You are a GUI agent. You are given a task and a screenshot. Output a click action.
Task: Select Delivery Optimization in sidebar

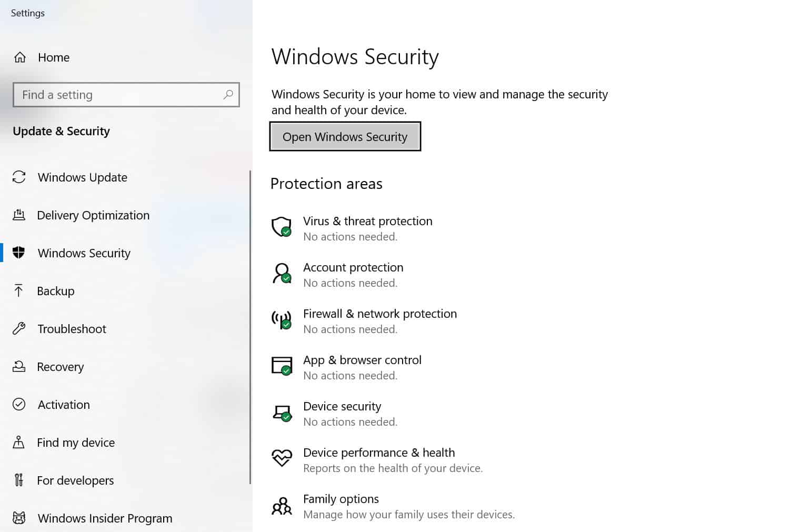[93, 215]
